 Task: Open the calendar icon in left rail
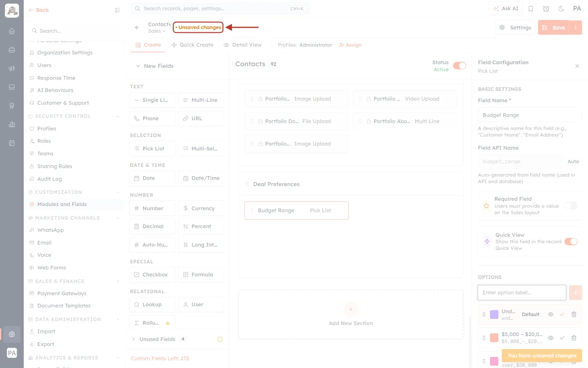coord(12,143)
